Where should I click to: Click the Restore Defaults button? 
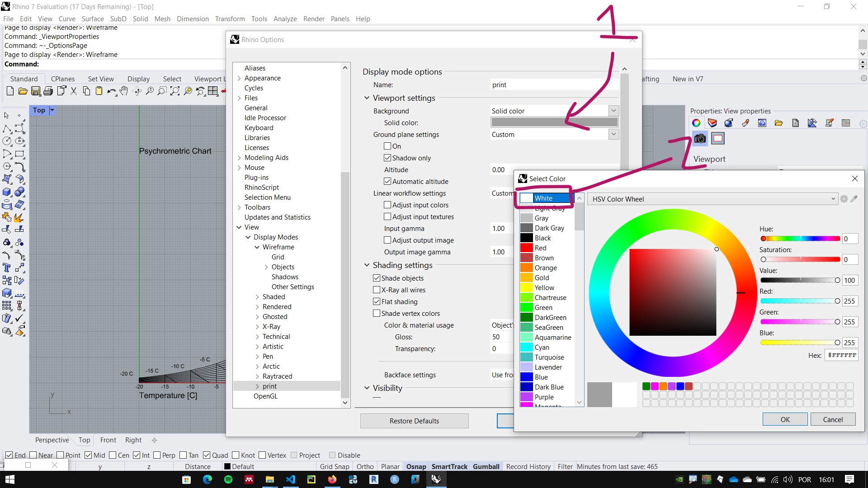click(x=414, y=421)
